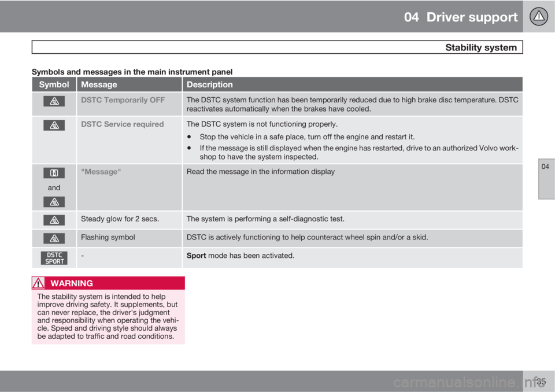Click 'Symbols and messages in the main instrument panel'
This screenshot has height=392, width=555.
coord(132,72)
